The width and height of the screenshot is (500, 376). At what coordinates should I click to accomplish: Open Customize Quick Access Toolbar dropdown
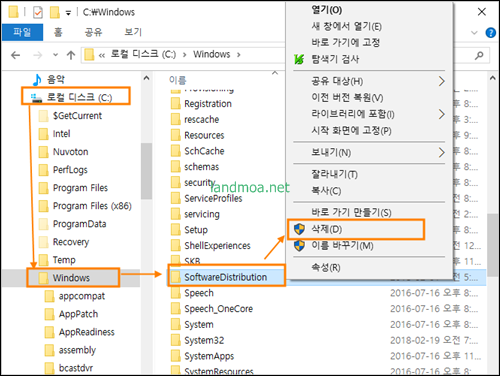[68, 13]
